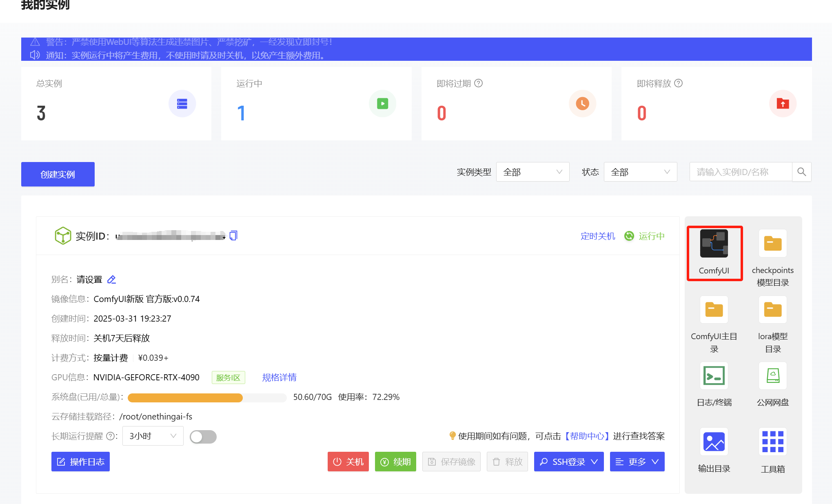Open the lora model directory folder
Viewport: 832px width, 504px height.
point(772,310)
